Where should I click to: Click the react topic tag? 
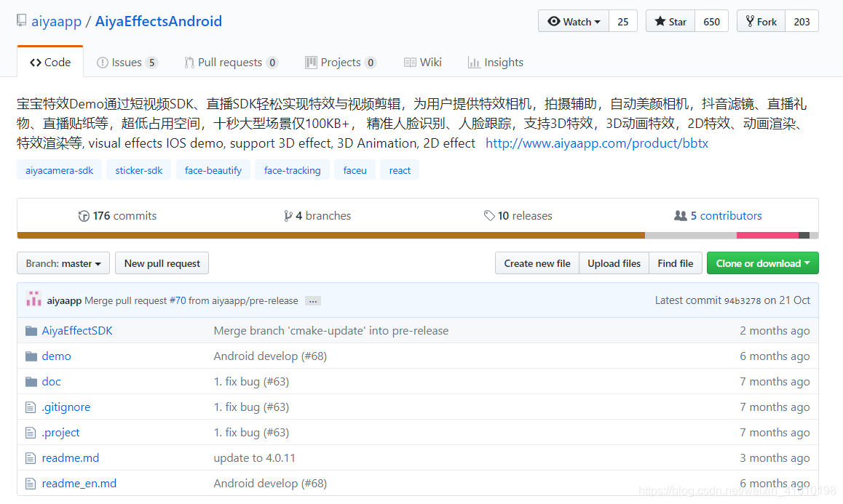point(400,170)
